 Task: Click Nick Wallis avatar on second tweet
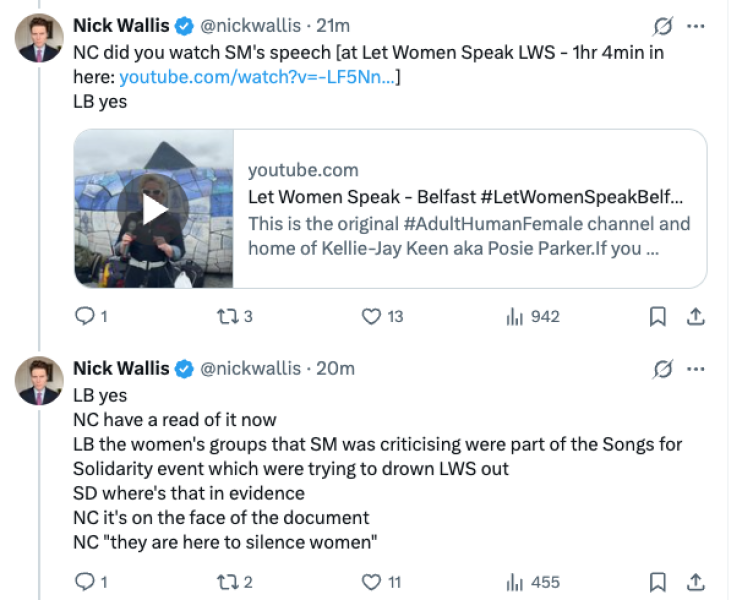pos(40,381)
